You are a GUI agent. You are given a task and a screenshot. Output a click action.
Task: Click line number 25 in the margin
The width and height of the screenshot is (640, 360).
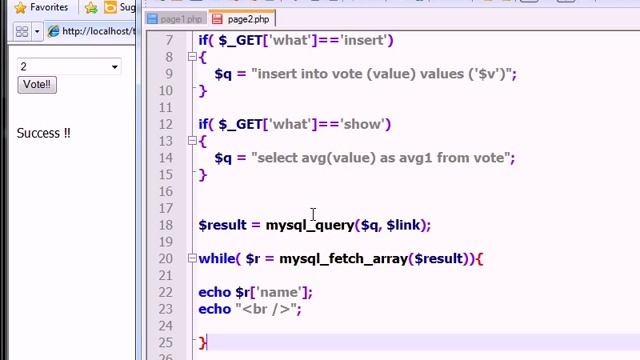point(166,342)
